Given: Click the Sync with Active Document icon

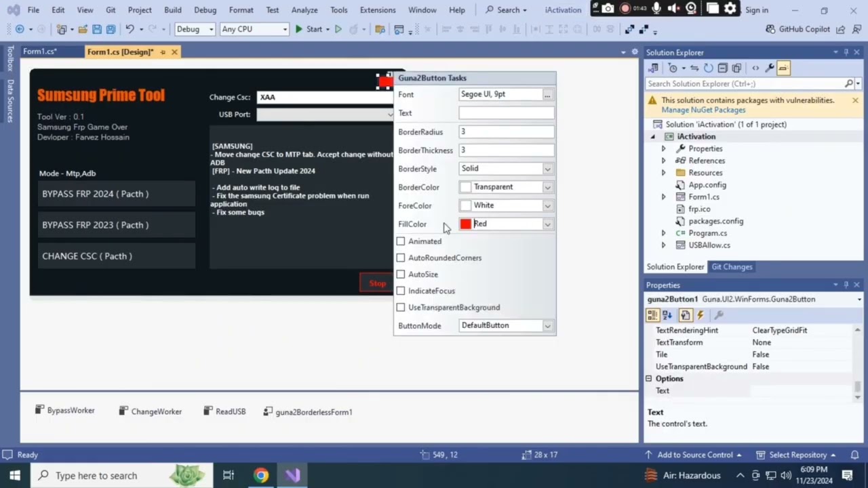Looking at the screenshot, I should pos(694,68).
